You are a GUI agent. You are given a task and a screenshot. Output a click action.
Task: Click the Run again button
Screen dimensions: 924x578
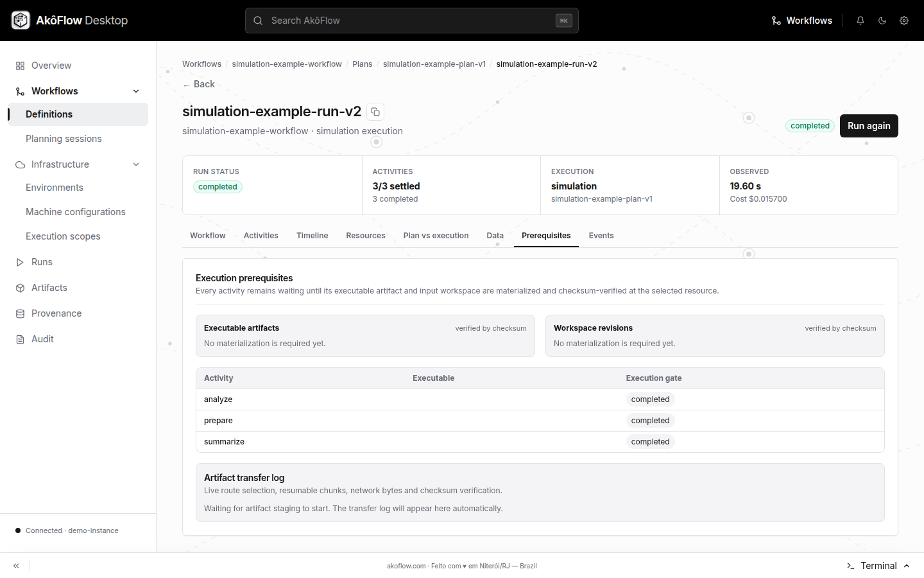(869, 126)
